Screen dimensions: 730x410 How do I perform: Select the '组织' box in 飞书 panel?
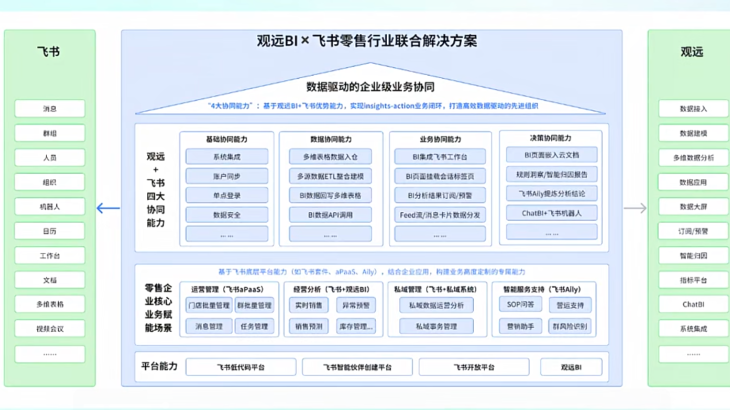(x=50, y=182)
